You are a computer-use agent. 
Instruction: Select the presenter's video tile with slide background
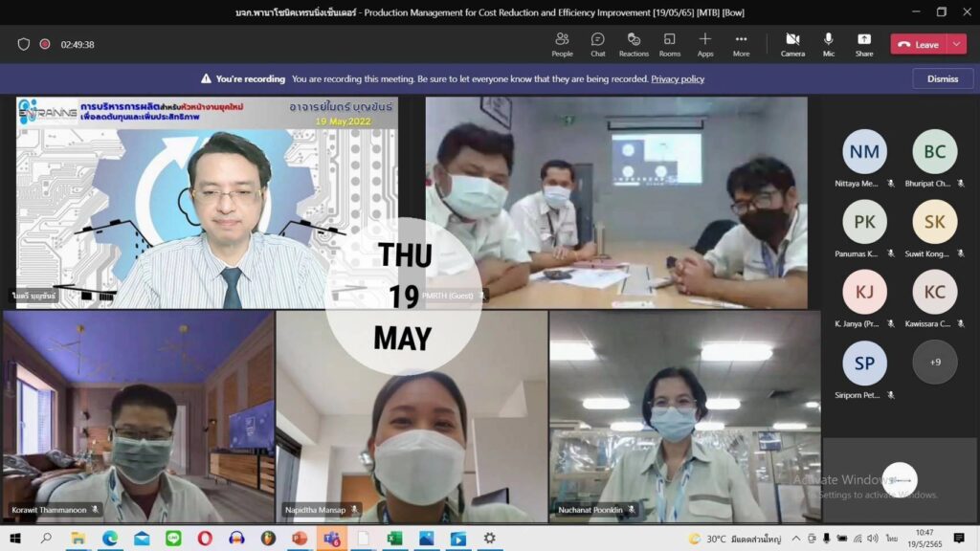click(x=207, y=203)
